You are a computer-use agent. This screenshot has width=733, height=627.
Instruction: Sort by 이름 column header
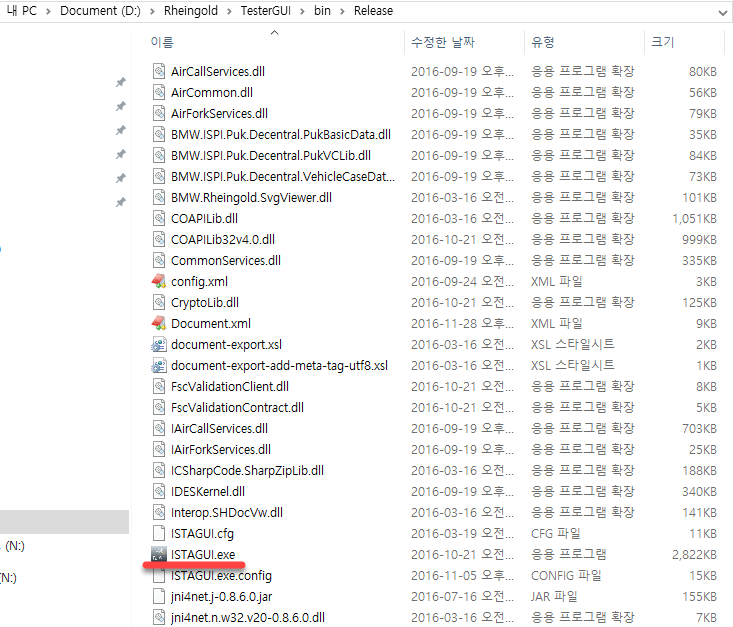tap(162, 42)
